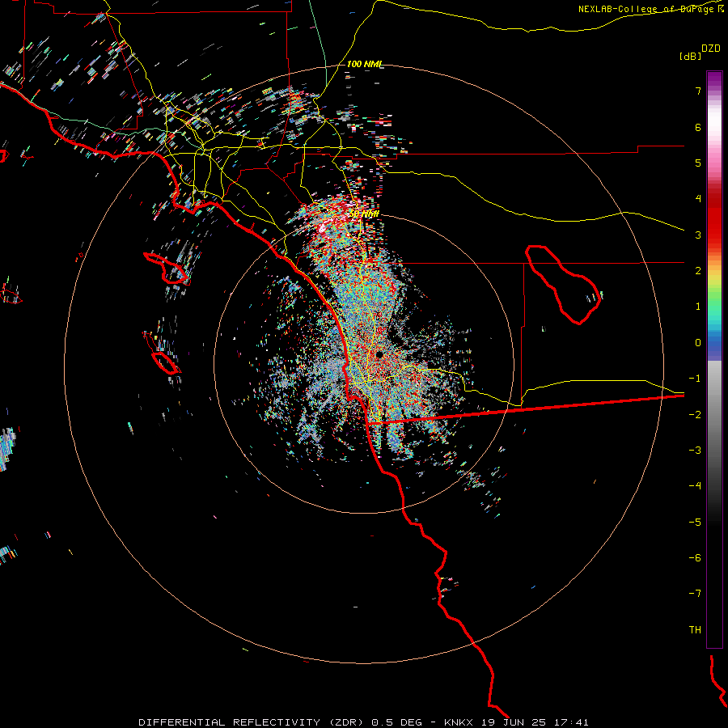The image size is (728, 728).
Task: Click the Catalina Island outline offshore
Action: coord(167,269)
